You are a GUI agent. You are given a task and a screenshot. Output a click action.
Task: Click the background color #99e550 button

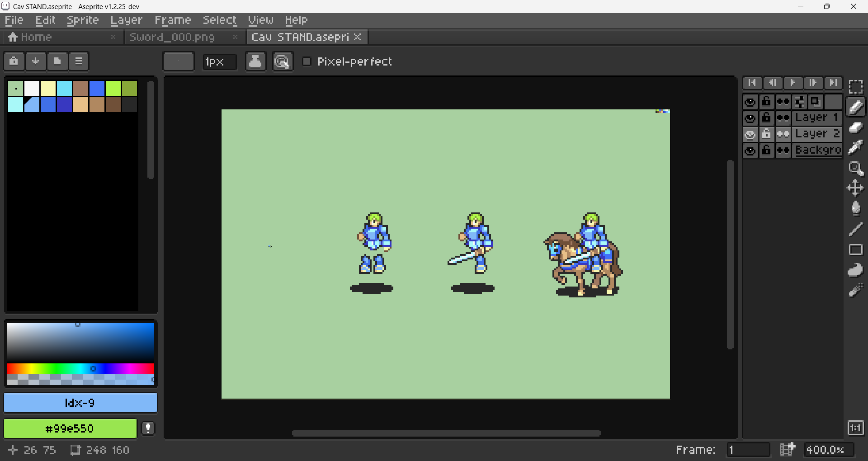[70, 428]
